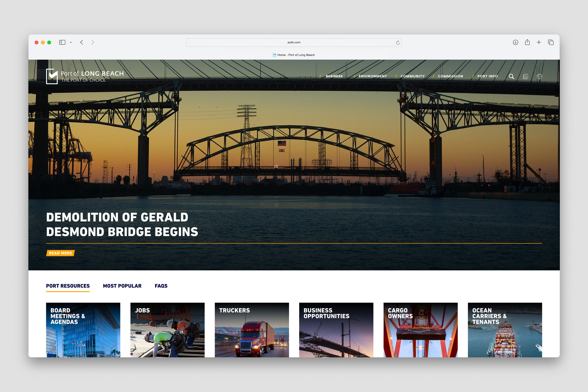Open a new tab with plus icon

539,42
